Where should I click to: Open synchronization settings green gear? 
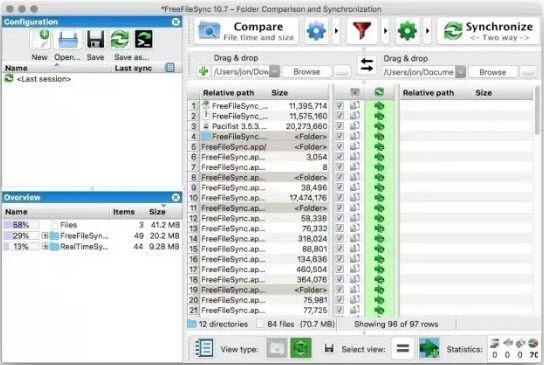pos(407,31)
